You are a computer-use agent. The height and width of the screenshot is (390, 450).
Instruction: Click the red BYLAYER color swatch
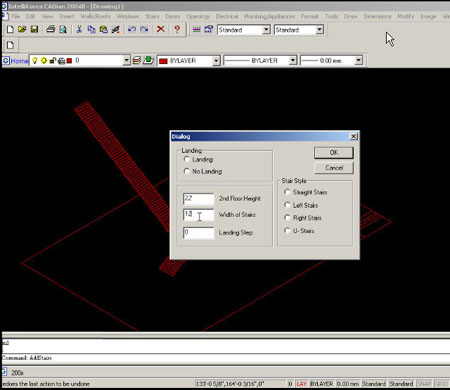click(x=163, y=61)
